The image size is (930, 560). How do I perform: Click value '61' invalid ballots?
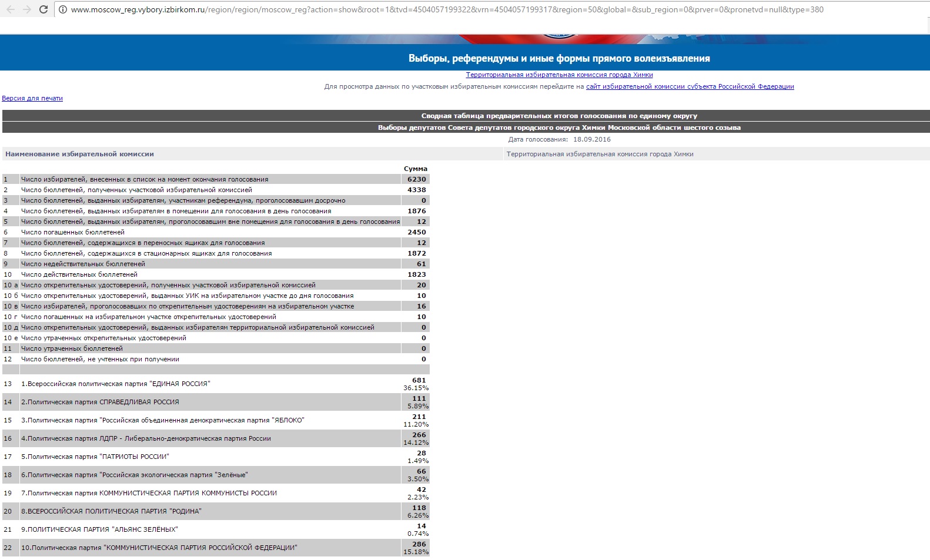click(421, 264)
